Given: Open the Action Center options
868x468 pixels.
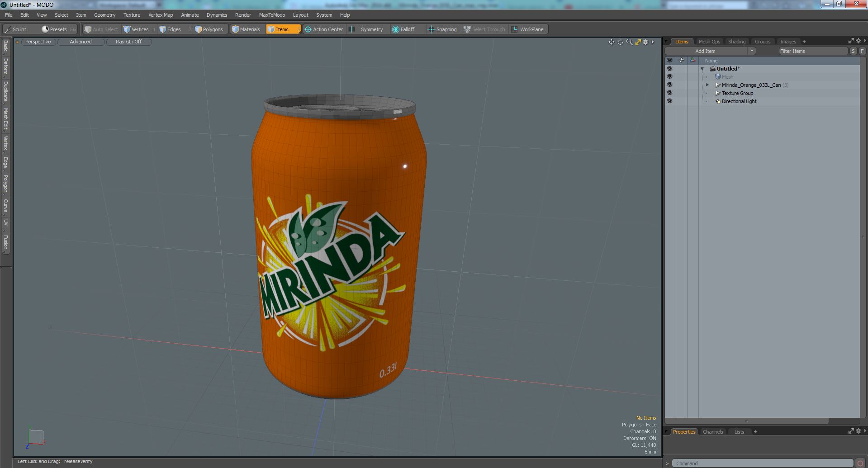Looking at the screenshot, I should click(324, 29).
